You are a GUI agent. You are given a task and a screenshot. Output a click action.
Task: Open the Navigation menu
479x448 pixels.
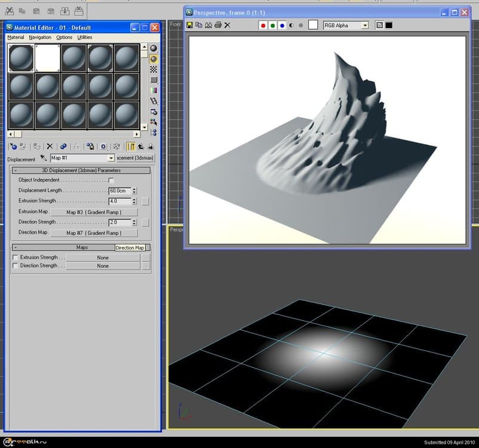pyautogui.click(x=39, y=37)
